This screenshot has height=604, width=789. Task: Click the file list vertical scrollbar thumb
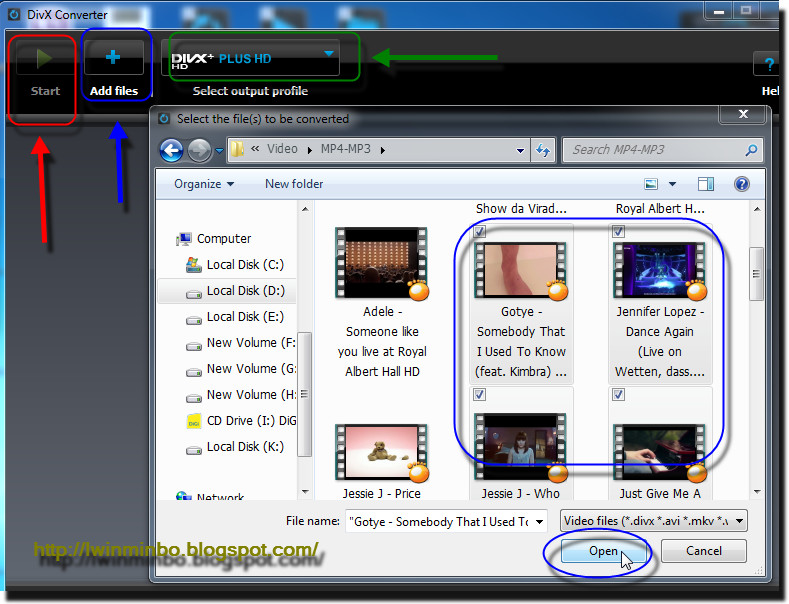tap(756, 274)
